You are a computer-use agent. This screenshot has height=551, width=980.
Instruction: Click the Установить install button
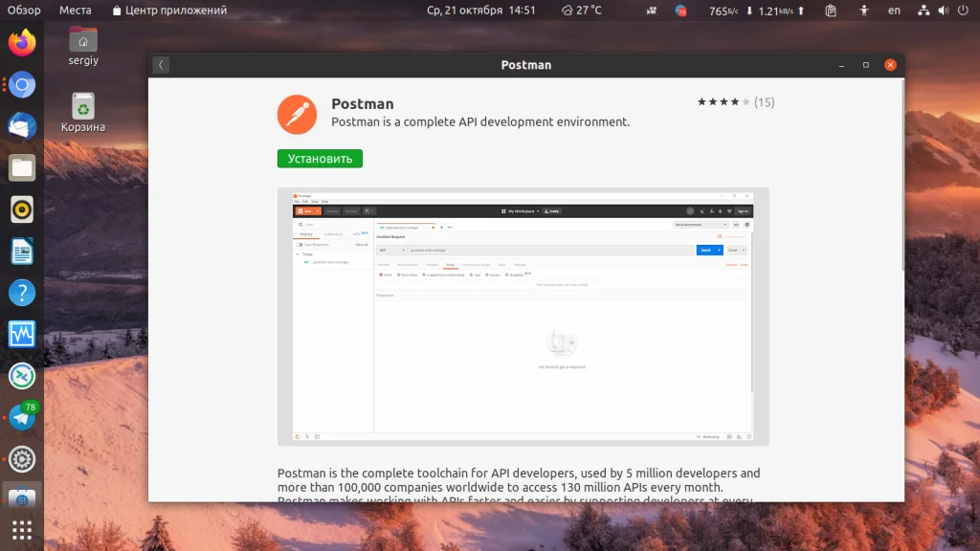[x=320, y=159]
